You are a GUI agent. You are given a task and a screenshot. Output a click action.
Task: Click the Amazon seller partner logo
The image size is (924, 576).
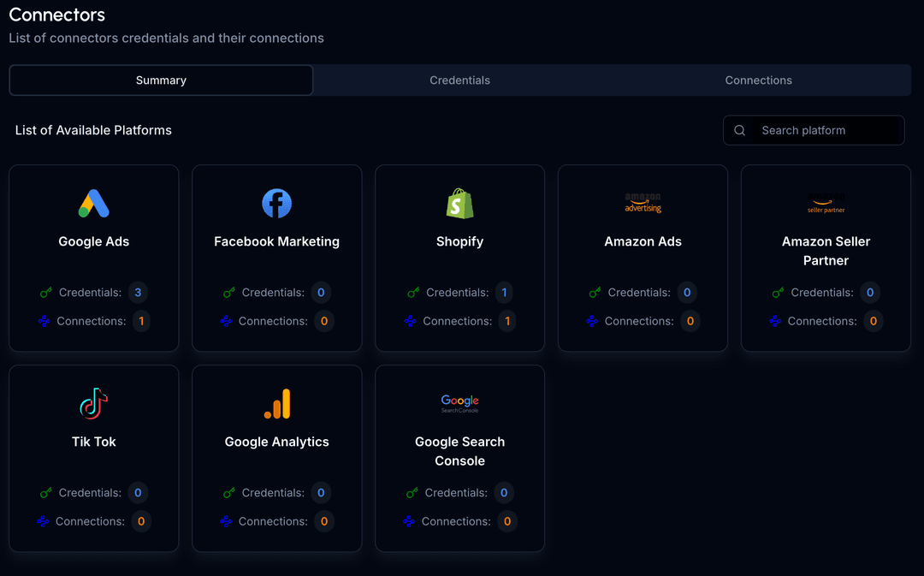(826, 203)
